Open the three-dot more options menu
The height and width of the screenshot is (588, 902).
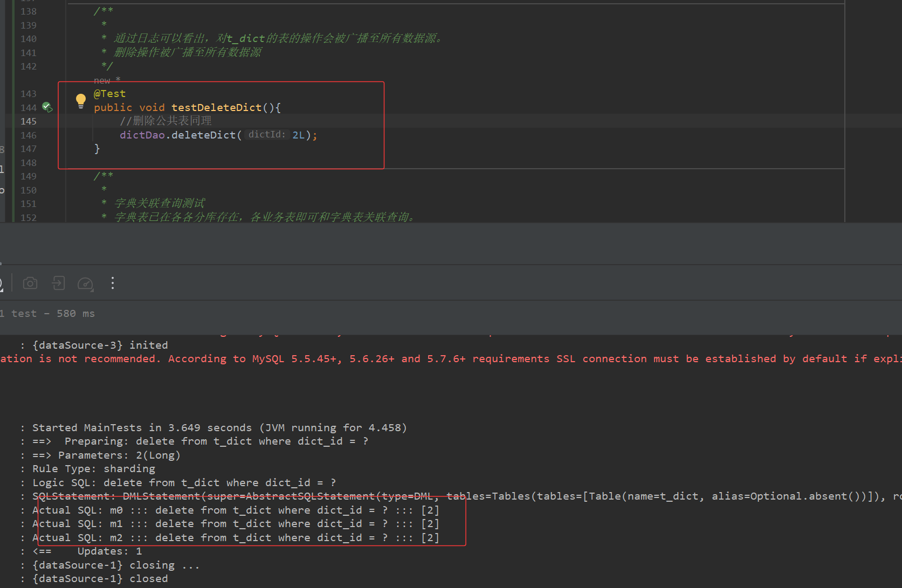113,283
